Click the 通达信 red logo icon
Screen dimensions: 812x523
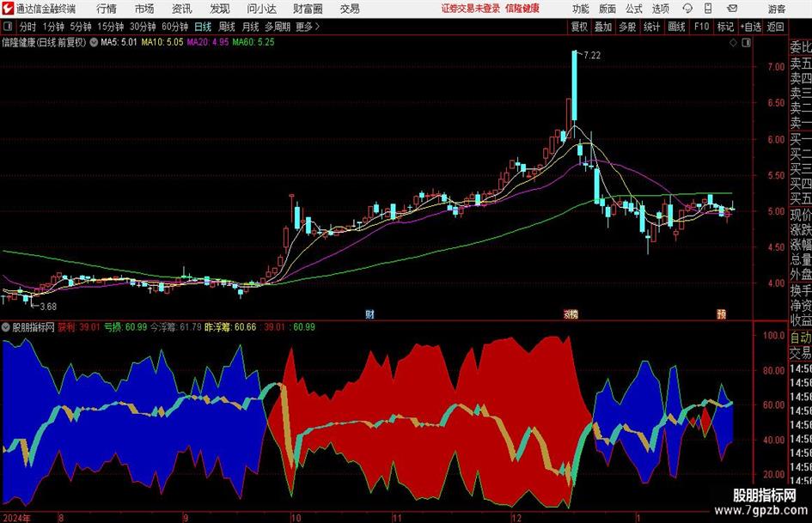(8, 9)
